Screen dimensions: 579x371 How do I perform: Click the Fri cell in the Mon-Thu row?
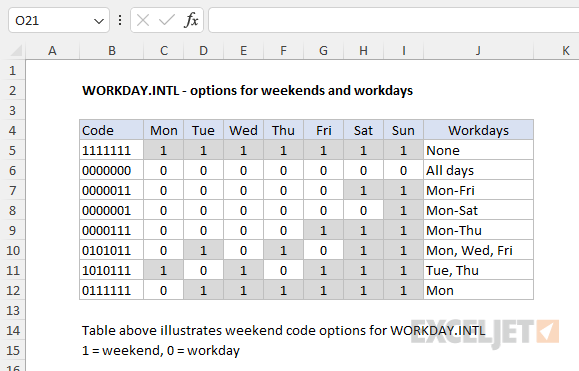click(x=323, y=230)
